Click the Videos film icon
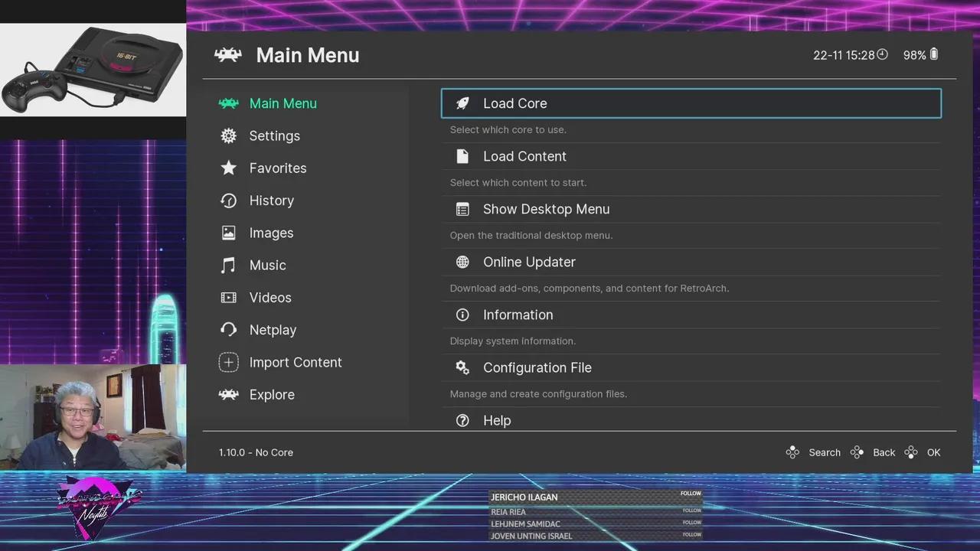This screenshot has height=551, width=980. tap(228, 298)
